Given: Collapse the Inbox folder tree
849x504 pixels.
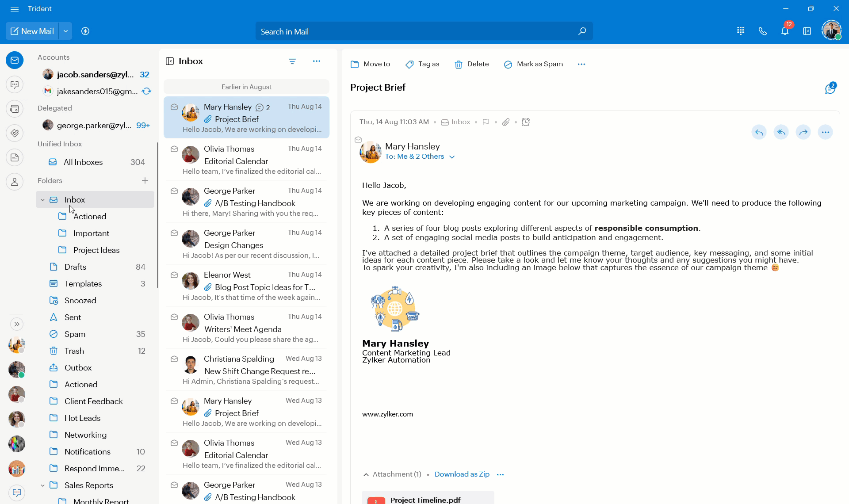Looking at the screenshot, I should 42,200.
